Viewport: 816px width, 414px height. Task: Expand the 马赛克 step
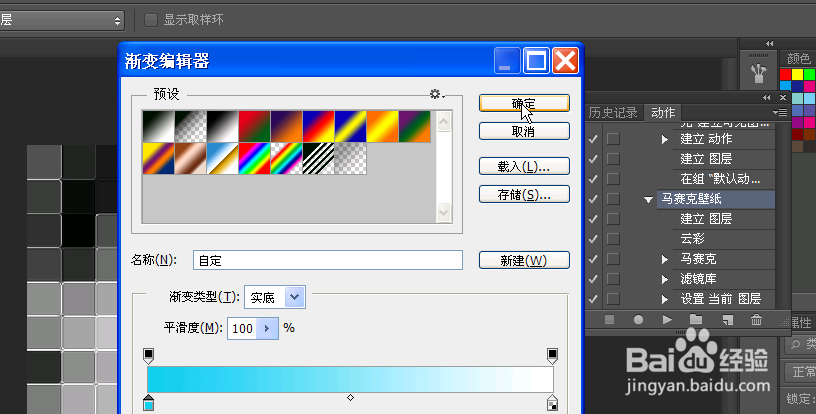click(665, 259)
